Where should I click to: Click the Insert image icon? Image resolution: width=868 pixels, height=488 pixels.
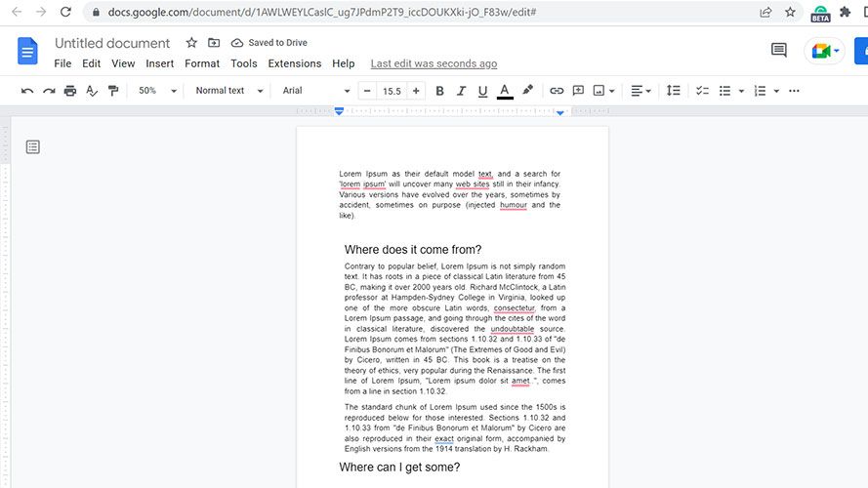click(599, 91)
